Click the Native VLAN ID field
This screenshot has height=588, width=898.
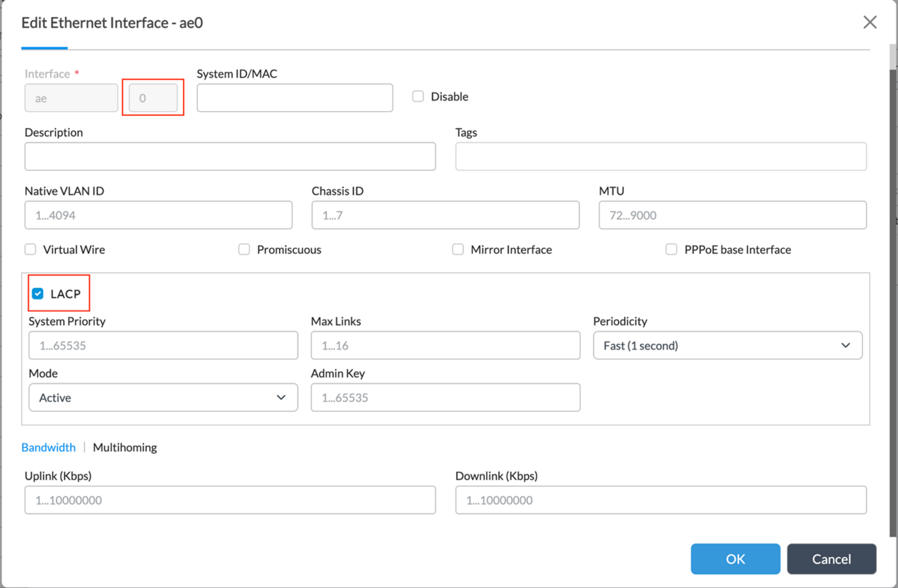(158, 215)
